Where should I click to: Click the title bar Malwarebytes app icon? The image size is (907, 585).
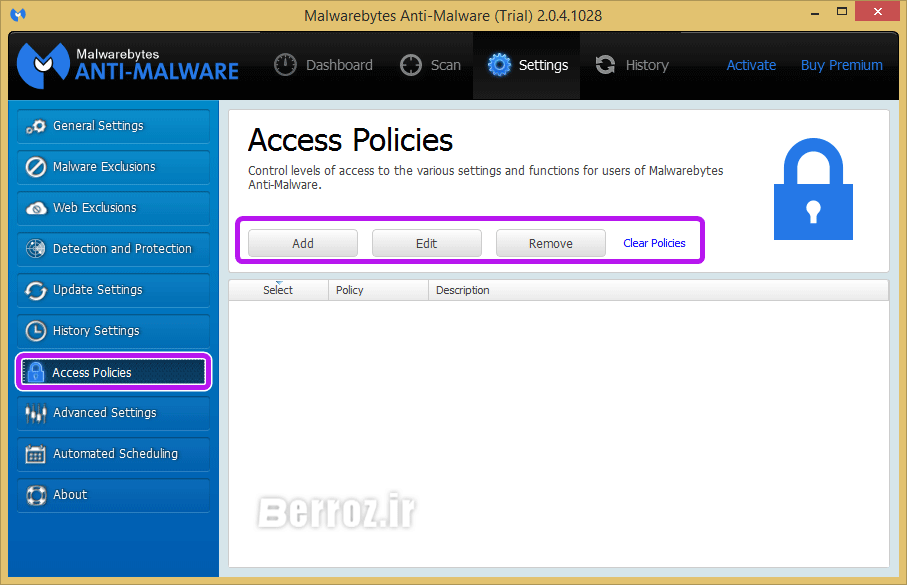[x=18, y=14]
